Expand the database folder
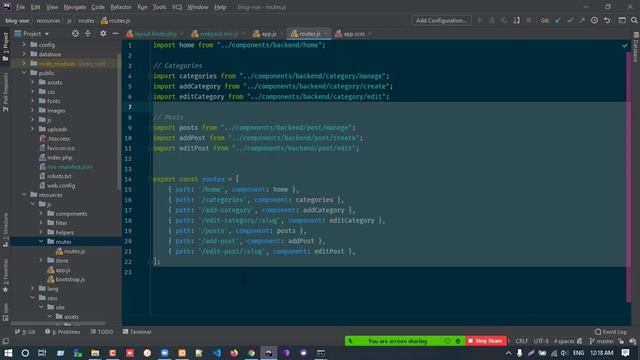Image resolution: width=640 pixels, height=360 pixels. [x=24, y=54]
